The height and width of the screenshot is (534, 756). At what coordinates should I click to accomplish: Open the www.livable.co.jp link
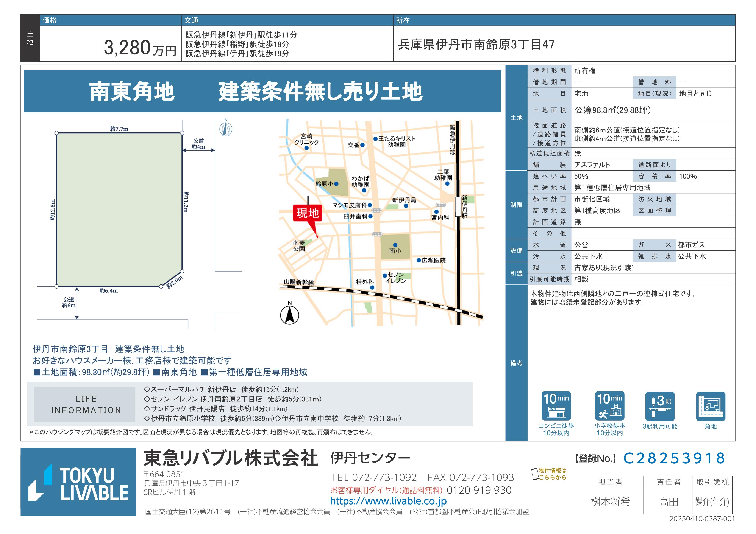coord(388,501)
